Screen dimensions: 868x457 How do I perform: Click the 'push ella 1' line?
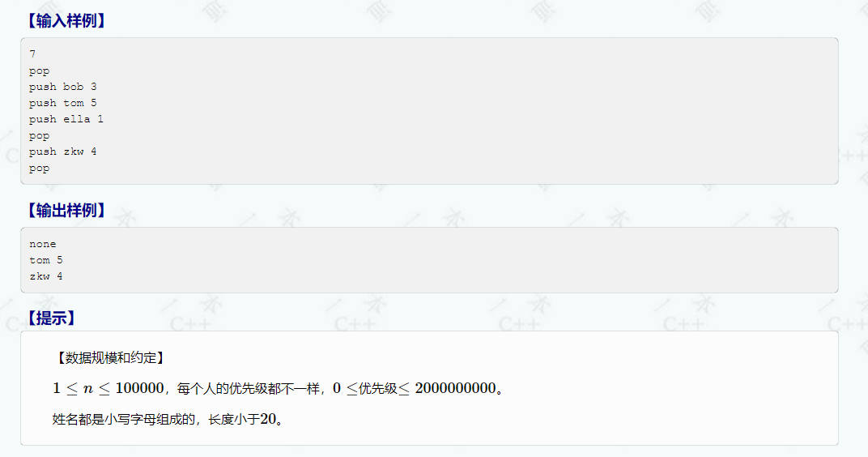66,118
